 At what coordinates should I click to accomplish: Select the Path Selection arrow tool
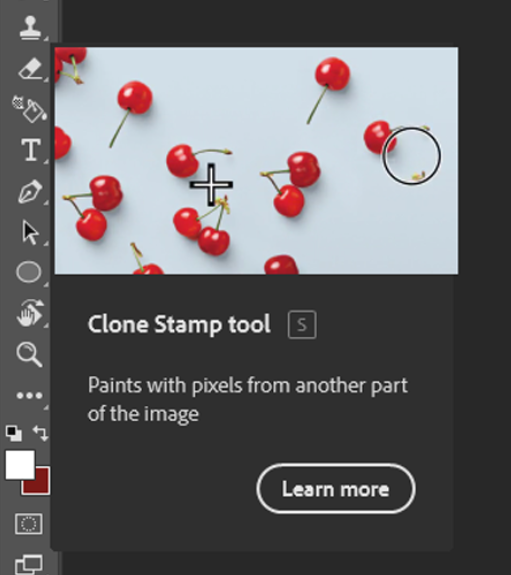30,232
